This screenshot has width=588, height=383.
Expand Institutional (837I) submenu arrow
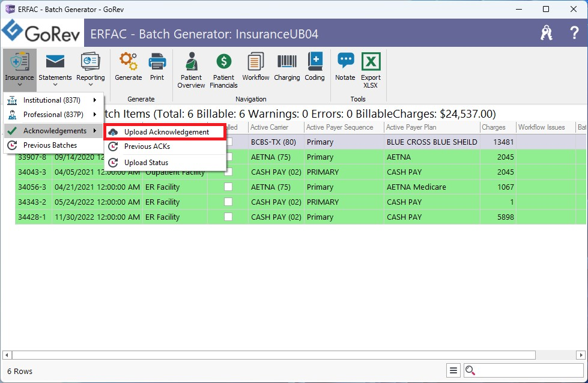(x=95, y=100)
